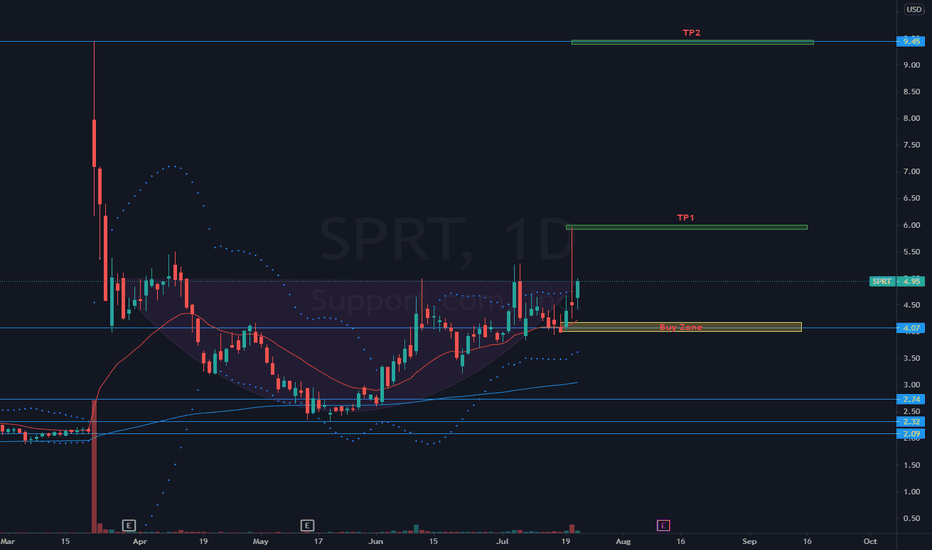
Task: Click the 6.00 value on price axis
Action: 912,225
